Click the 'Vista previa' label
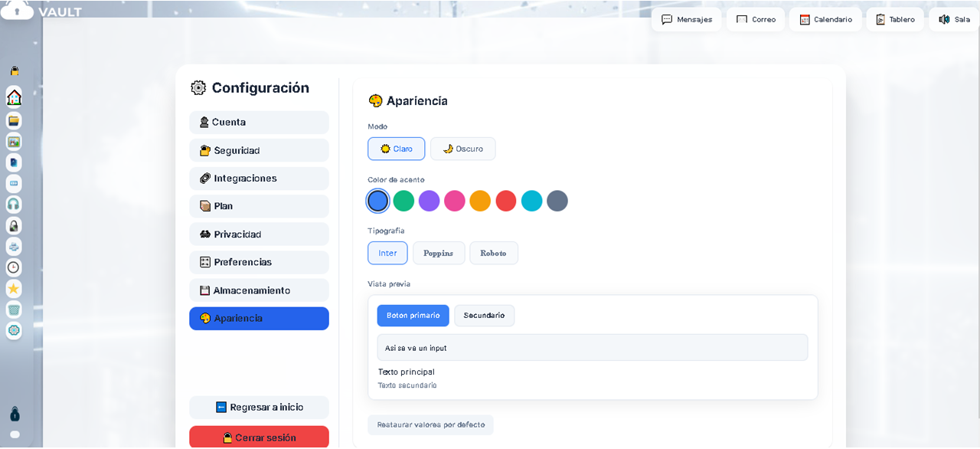 click(x=389, y=284)
